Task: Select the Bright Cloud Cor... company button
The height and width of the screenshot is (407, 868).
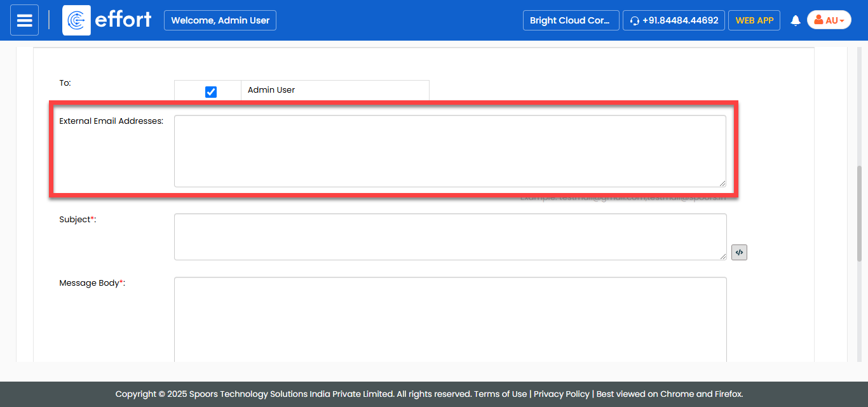Action: point(571,20)
